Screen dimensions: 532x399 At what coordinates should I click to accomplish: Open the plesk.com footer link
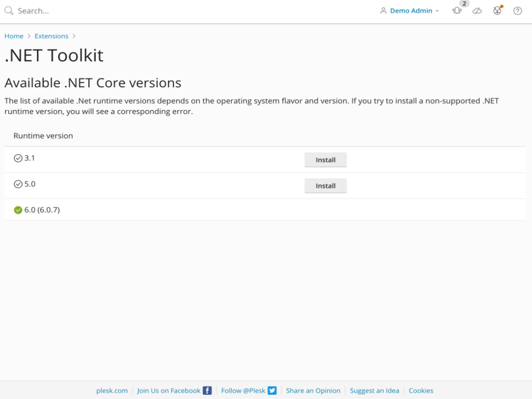(x=112, y=391)
